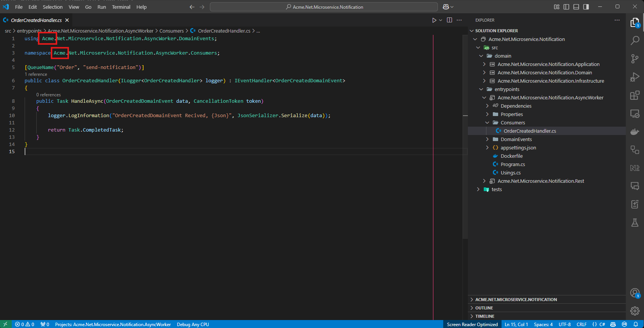Open Usings.cs in the explorer
This screenshot has width=644, height=328.
click(511, 173)
